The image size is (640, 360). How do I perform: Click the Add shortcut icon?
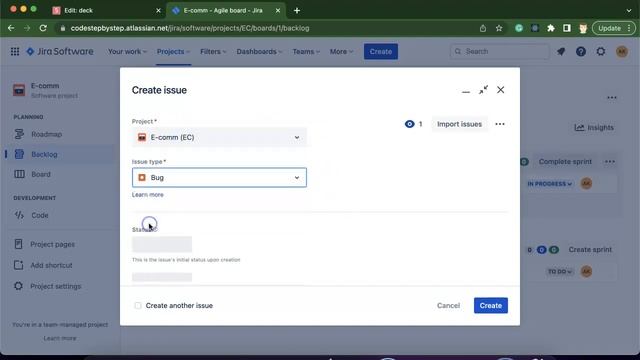coord(18,265)
